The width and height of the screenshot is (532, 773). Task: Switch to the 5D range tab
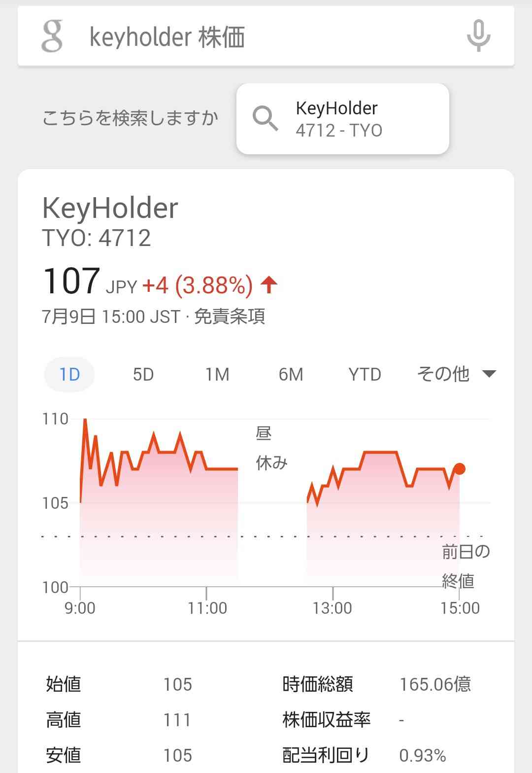[x=143, y=374]
